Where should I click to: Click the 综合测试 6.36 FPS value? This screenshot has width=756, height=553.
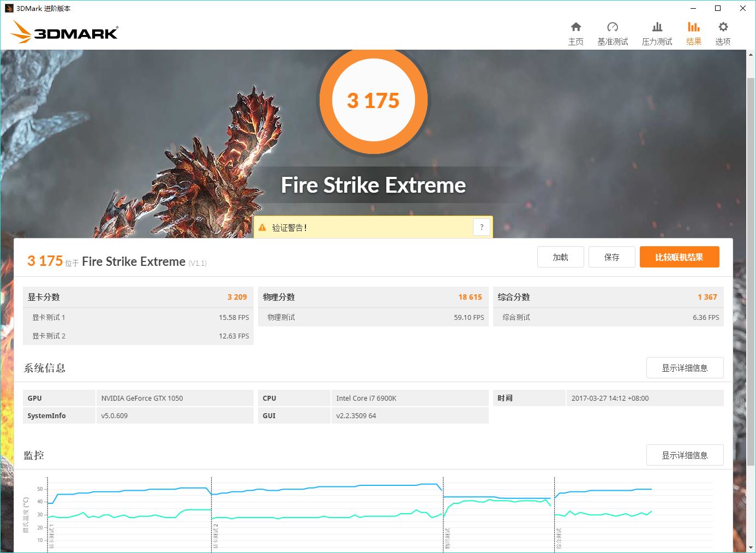(x=706, y=317)
